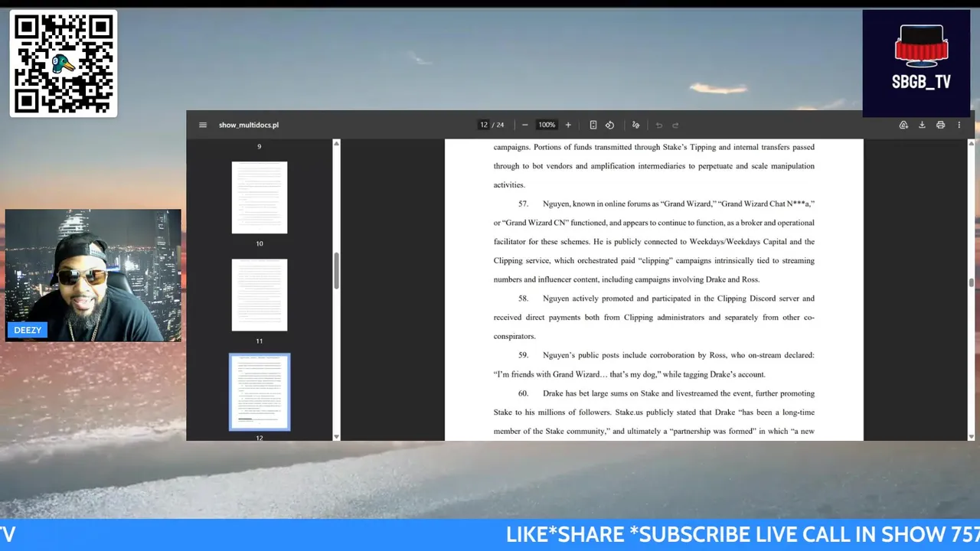
Task: Click the fit to page icon
Action: pos(593,125)
